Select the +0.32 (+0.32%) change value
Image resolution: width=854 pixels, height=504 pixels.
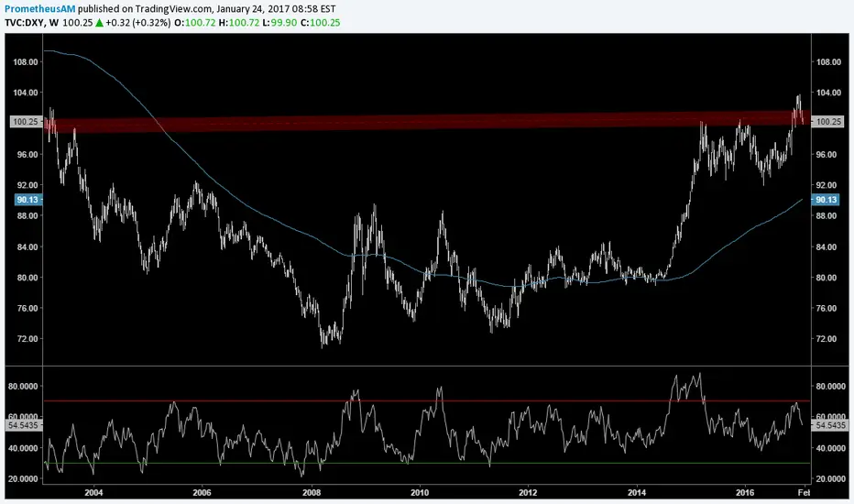[x=137, y=23]
